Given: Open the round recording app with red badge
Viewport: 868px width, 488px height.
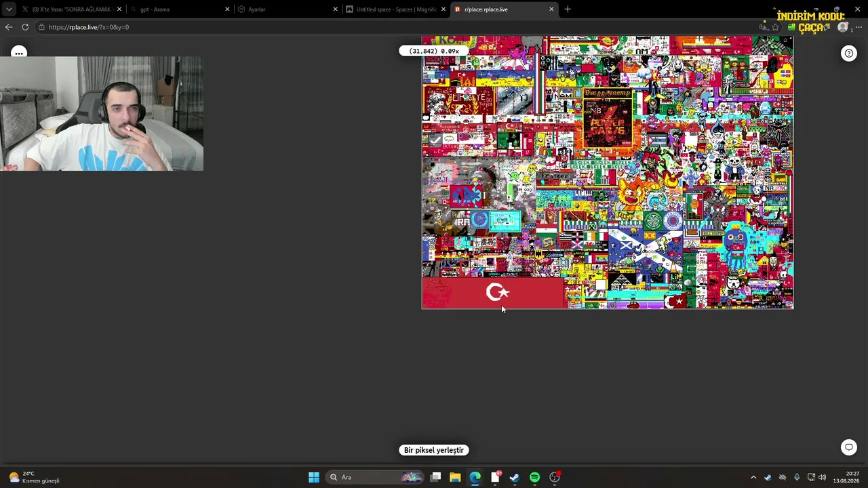Looking at the screenshot, I should [x=555, y=477].
